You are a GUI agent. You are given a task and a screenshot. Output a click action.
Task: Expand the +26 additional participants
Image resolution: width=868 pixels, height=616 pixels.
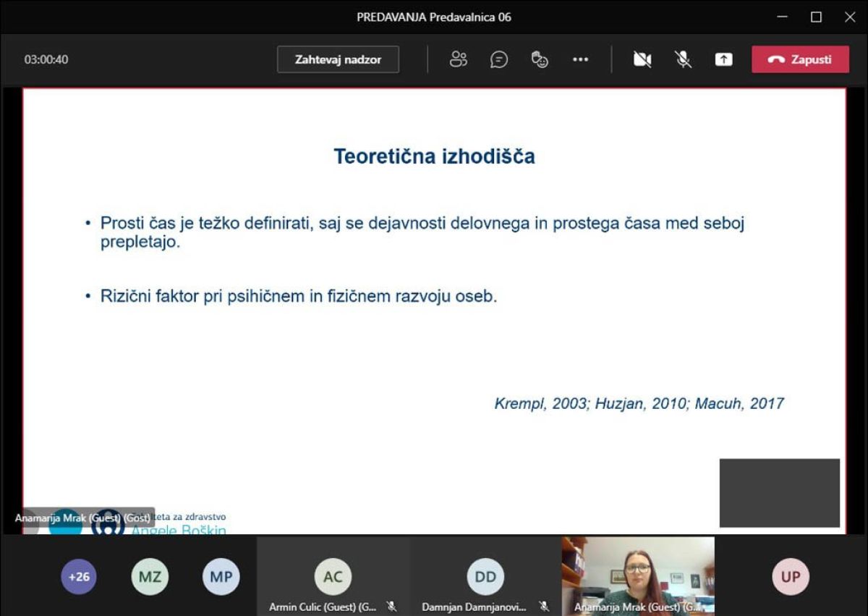pos(79,577)
